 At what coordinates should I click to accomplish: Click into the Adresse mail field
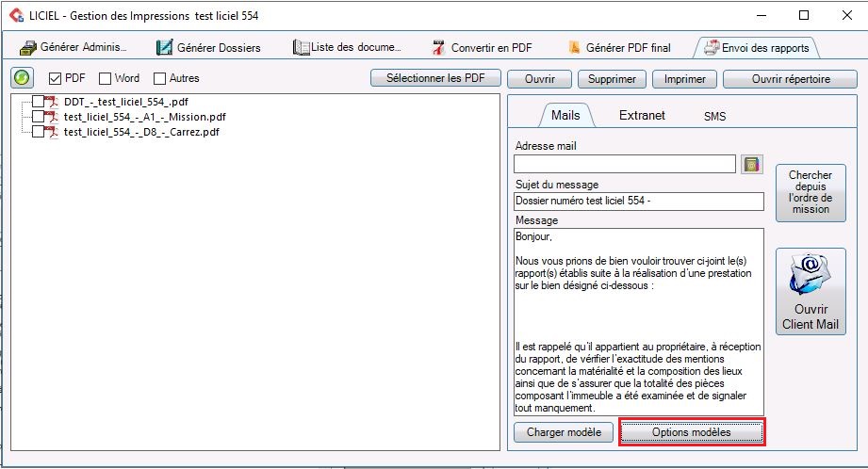[624, 164]
